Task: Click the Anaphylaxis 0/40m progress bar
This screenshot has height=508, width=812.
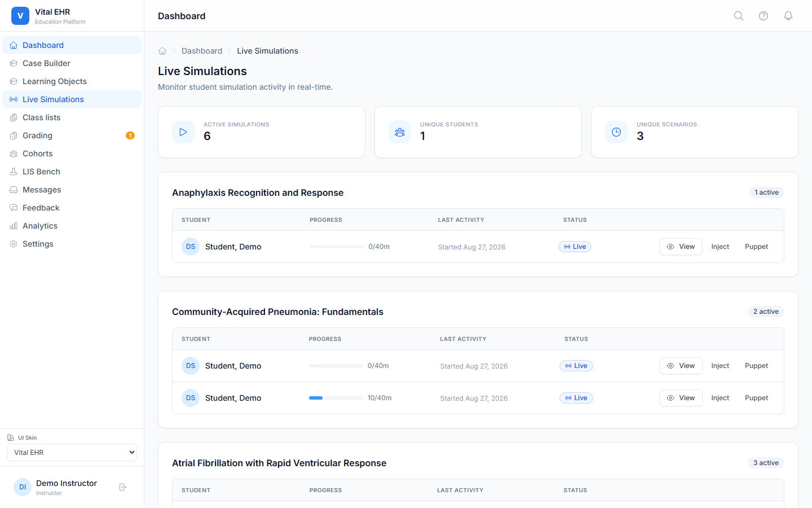Action: (337, 247)
